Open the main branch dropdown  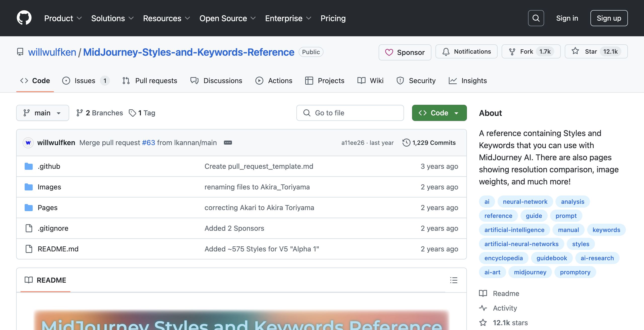(43, 113)
